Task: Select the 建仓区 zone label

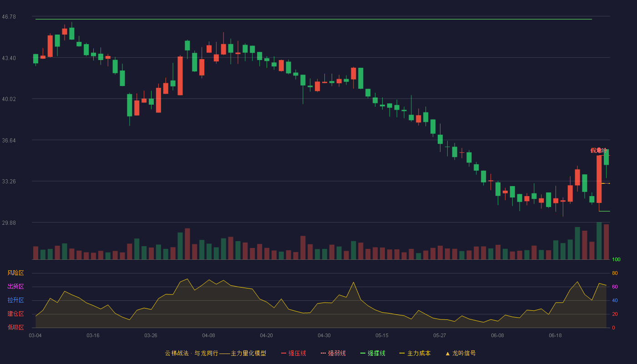Action: tap(15, 314)
